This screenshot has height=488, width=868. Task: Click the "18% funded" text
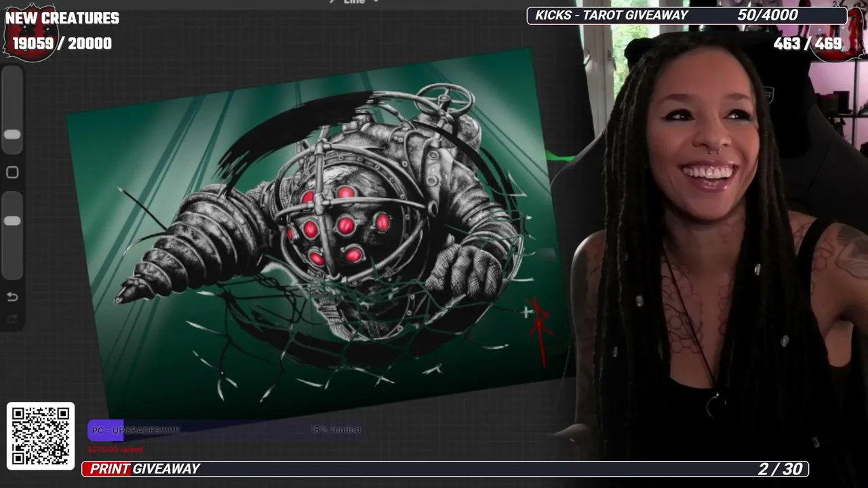(x=336, y=430)
